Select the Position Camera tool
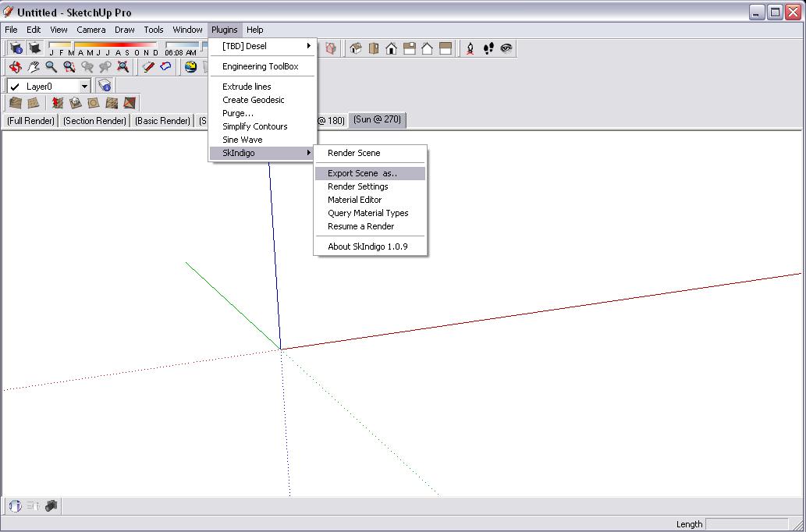Screen dimensions: 806x532 tap(470, 48)
